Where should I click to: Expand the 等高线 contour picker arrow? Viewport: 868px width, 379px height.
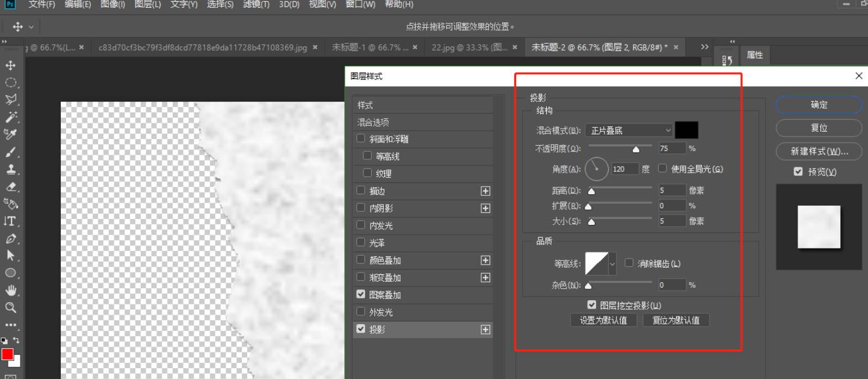point(613,263)
